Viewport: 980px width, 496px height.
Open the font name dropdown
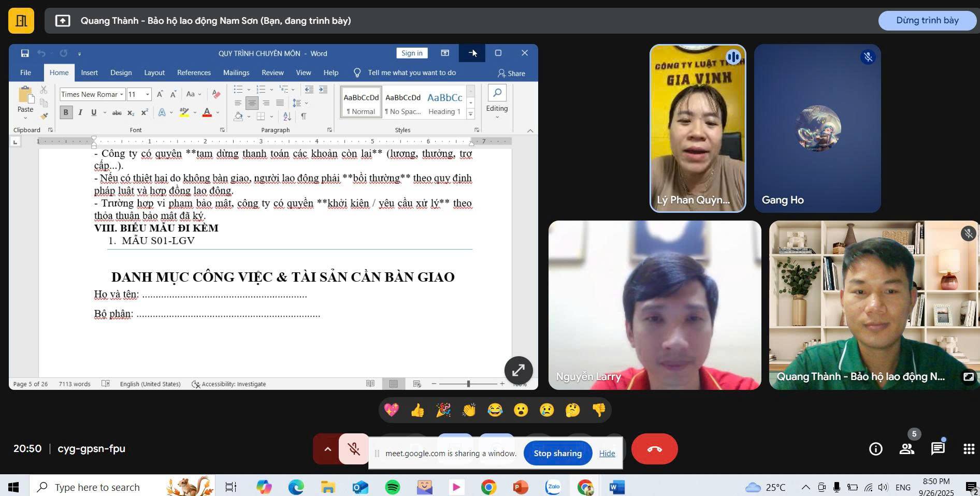pos(122,94)
